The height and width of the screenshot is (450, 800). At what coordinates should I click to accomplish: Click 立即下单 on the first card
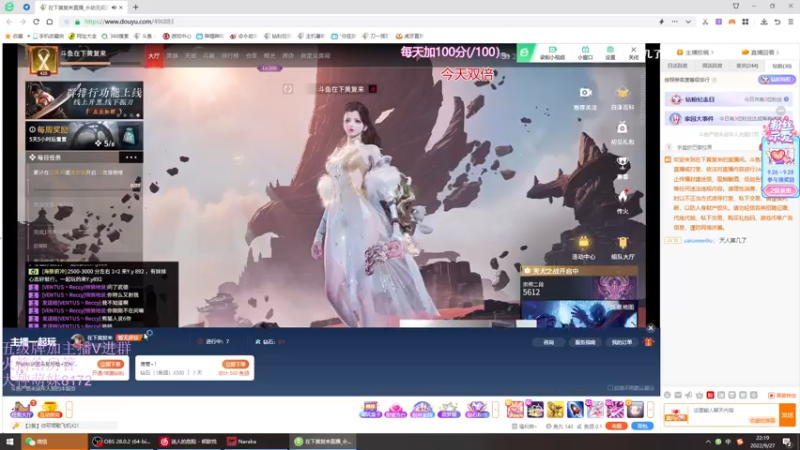click(x=111, y=364)
